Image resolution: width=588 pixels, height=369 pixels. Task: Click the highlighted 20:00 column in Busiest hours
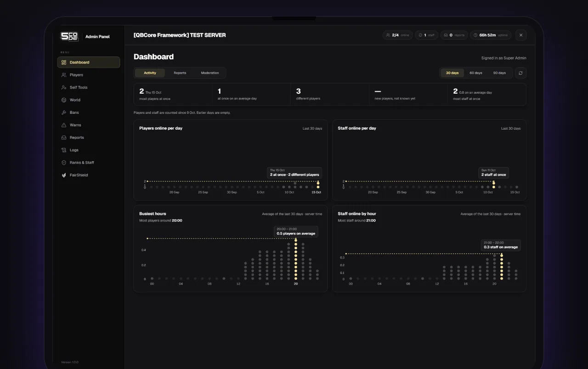(x=296, y=259)
